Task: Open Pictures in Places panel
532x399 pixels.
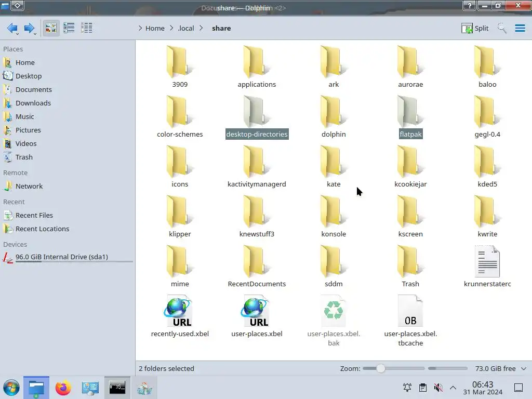Action: click(x=28, y=130)
